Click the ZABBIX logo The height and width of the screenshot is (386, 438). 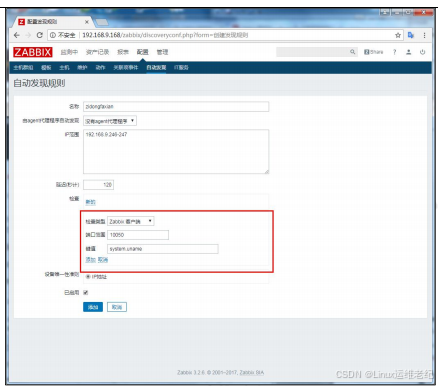pos(33,52)
